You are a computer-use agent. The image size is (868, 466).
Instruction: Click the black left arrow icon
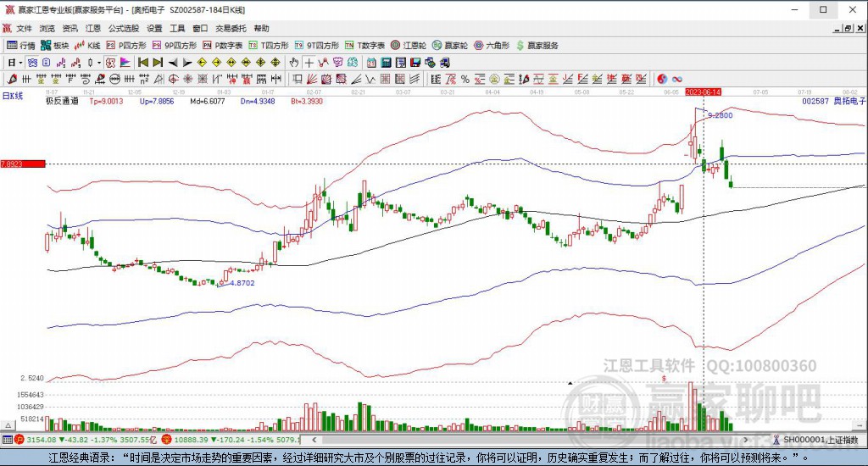173,63
